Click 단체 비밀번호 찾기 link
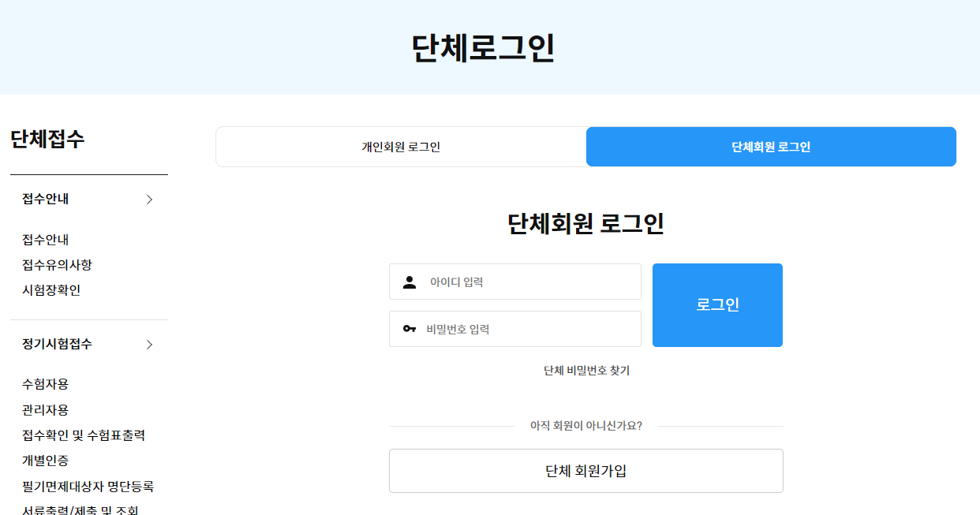Viewport: 980px width, 515px height. (x=586, y=371)
